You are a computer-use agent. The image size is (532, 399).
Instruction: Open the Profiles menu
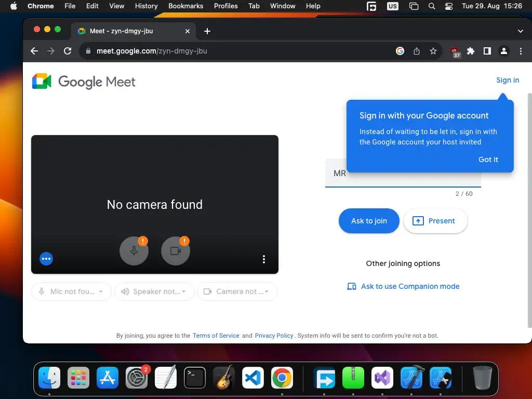click(225, 6)
